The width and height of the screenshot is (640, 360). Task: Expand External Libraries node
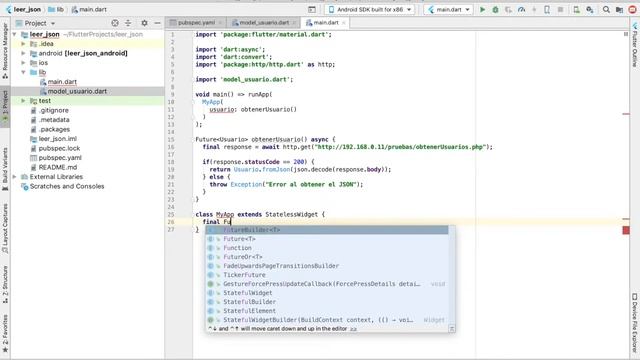coord(15,177)
